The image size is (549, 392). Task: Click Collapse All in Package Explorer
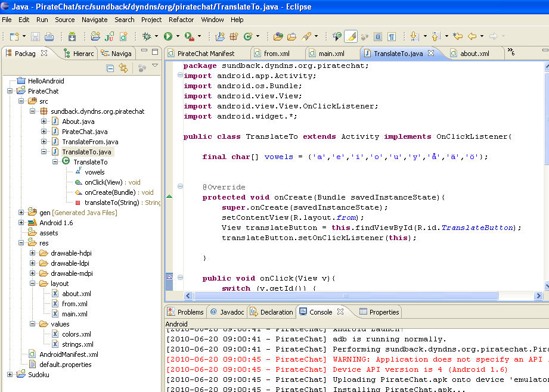110,68
